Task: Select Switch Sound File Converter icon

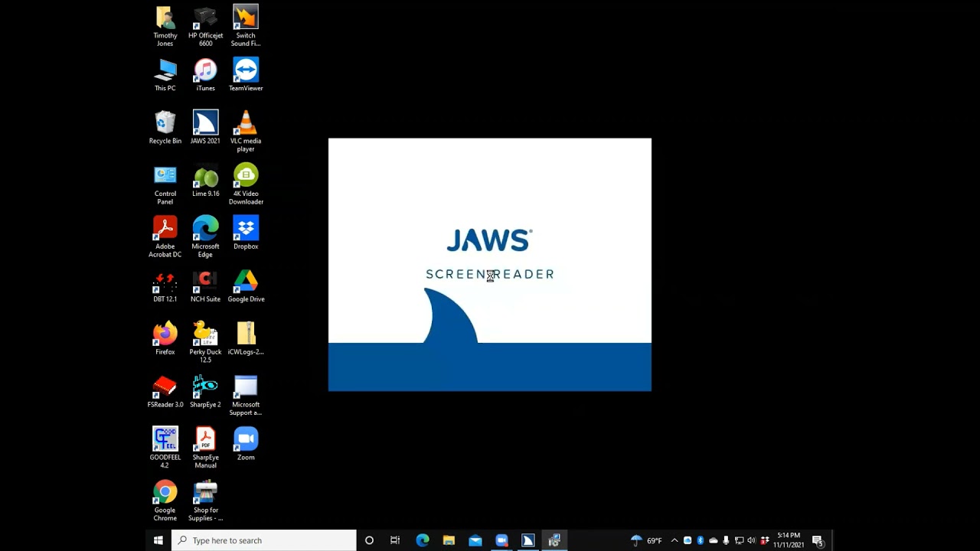Action: click(x=246, y=27)
